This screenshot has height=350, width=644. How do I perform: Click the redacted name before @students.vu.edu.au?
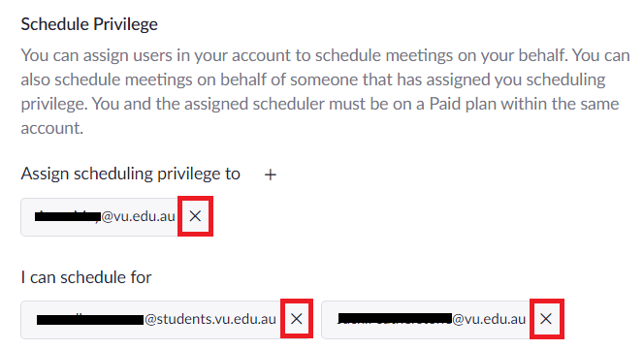(x=90, y=319)
